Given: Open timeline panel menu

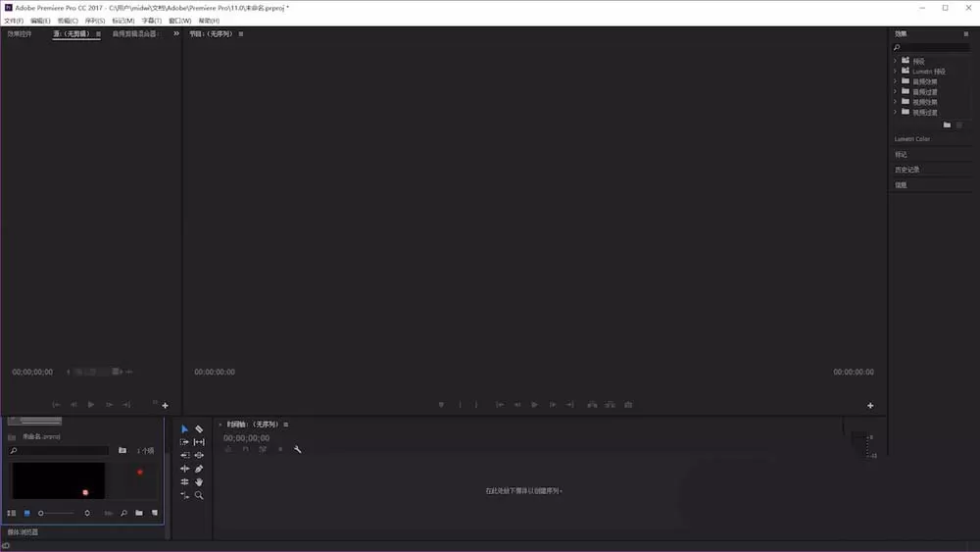Looking at the screenshot, I should 285,425.
